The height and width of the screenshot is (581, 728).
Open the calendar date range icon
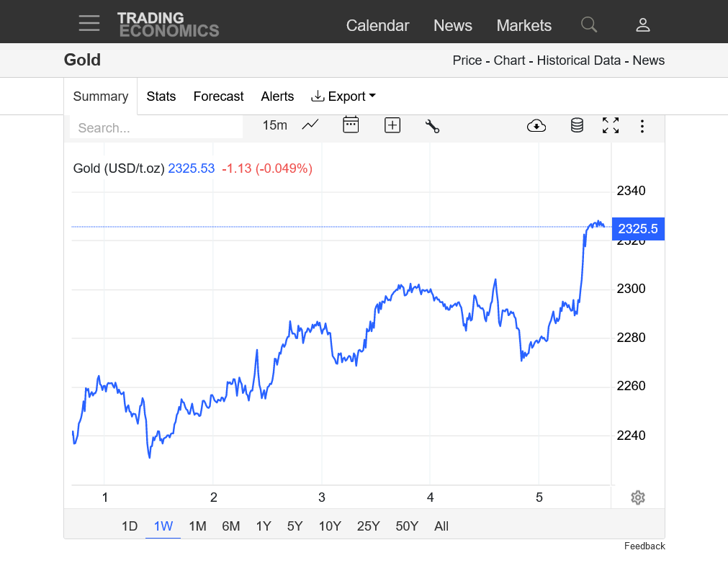coord(351,125)
